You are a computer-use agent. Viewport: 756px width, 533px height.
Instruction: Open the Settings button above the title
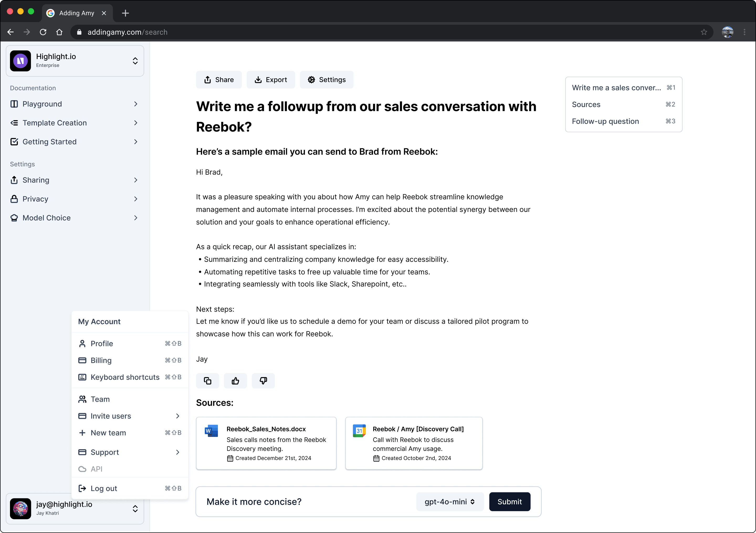click(x=326, y=80)
